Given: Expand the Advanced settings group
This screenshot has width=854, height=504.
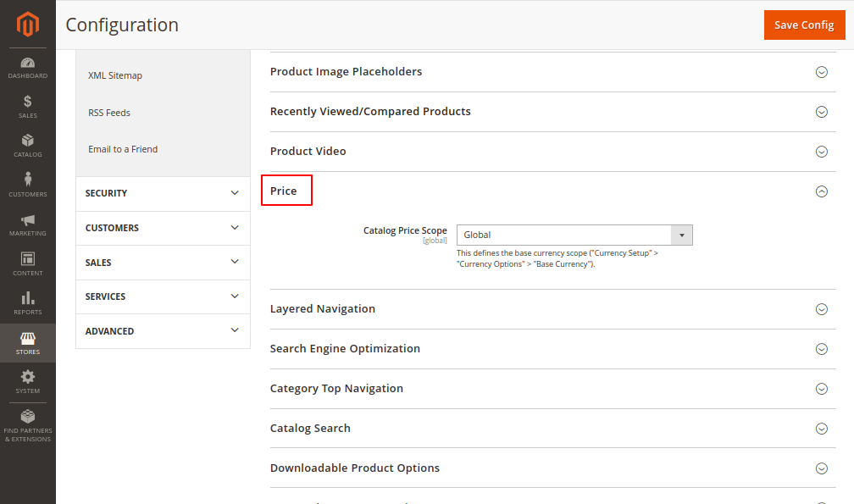Looking at the screenshot, I should [x=163, y=331].
